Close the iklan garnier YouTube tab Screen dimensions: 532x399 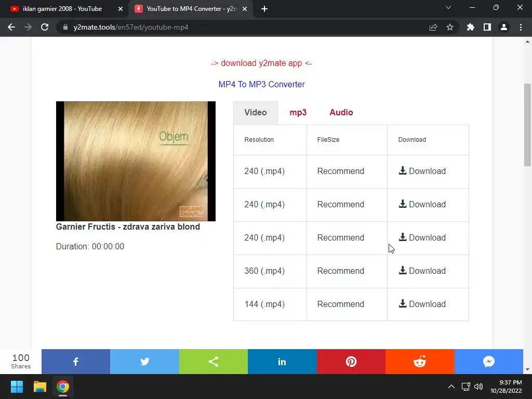point(121,9)
